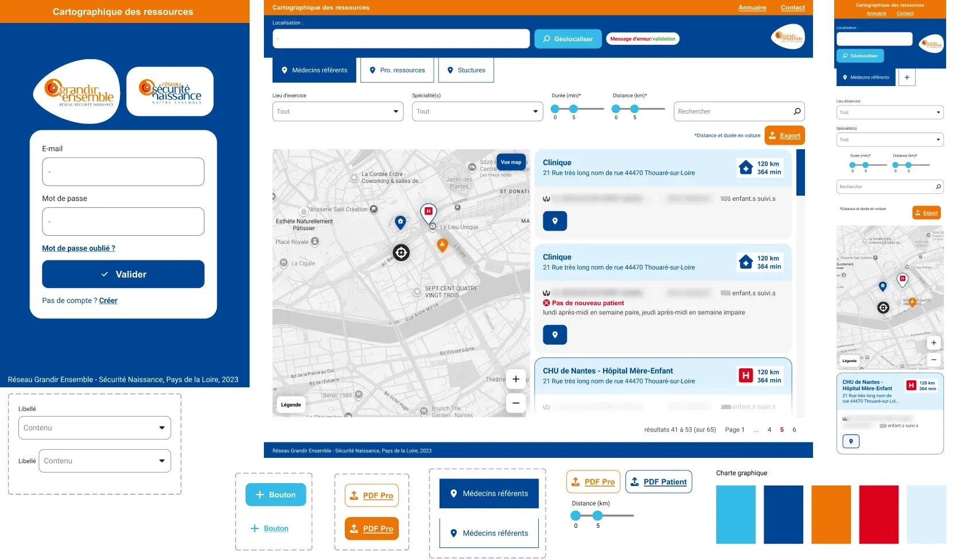Click map pin button in first Clinique card

pyautogui.click(x=555, y=221)
